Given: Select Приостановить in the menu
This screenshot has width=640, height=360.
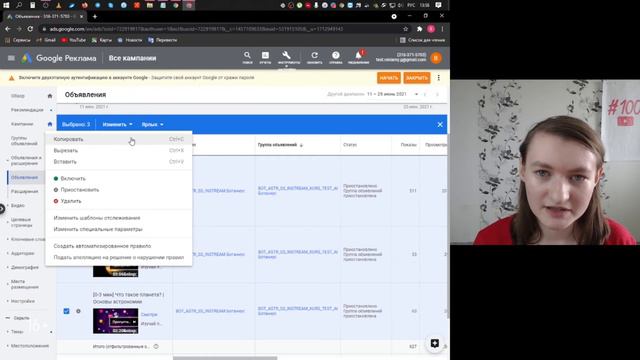Looking at the screenshot, I should tap(118, 190).
